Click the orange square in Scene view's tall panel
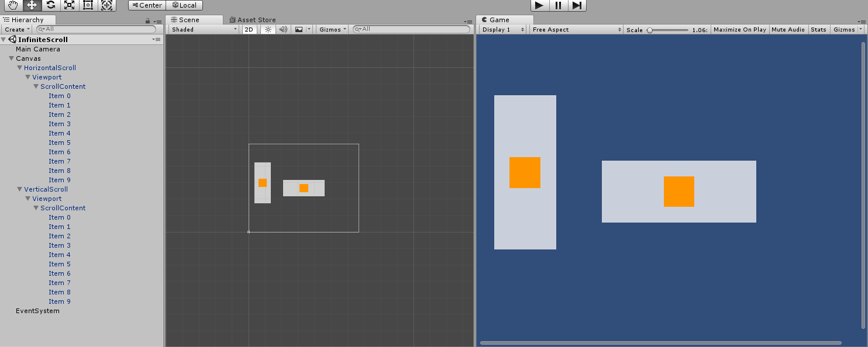 (x=263, y=183)
